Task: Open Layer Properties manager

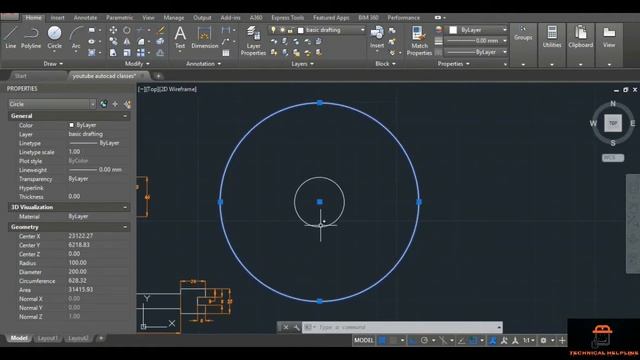Action: 253,40
